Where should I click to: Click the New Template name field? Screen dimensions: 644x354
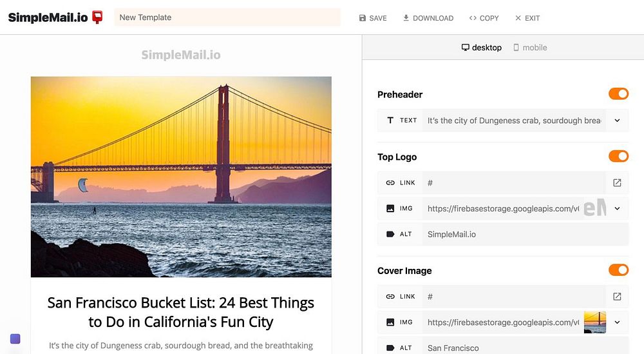[227, 17]
